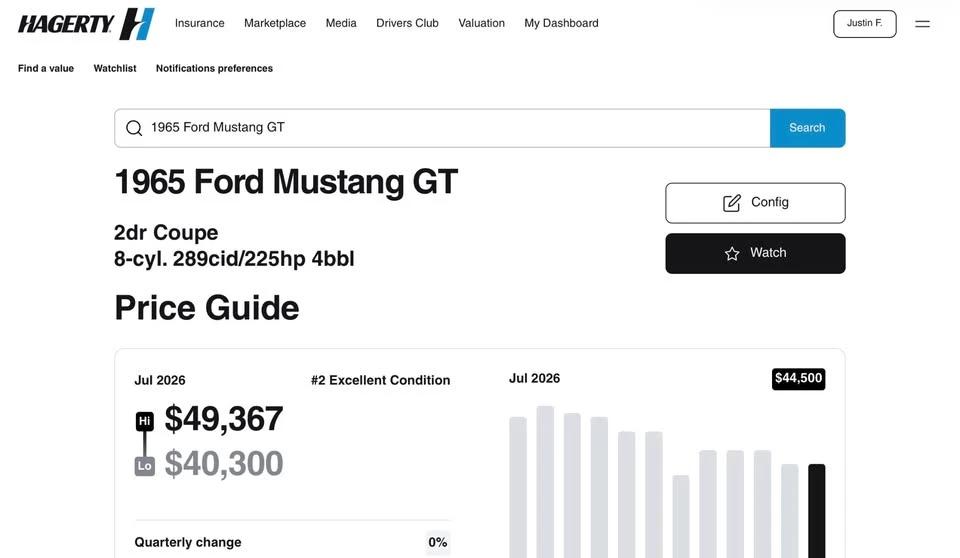The image size is (960, 558).
Task: Select the black latest-month chart bar
Action: 817,511
